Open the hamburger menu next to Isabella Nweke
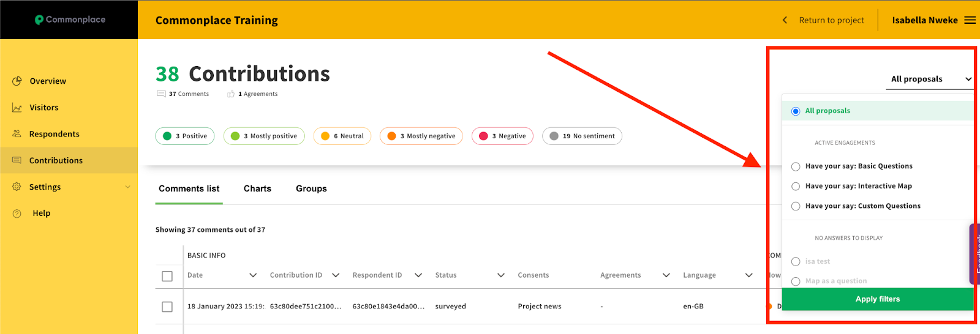This screenshot has height=334, width=980. pyautogui.click(x=970, y=20)
